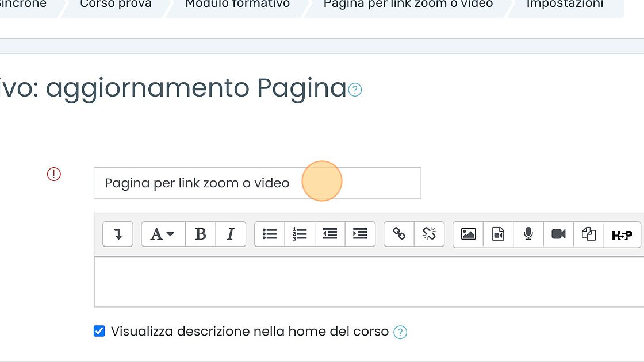Record video with camera icon
The width and height of the screenshot is (644, 362).
coord(558,234)
